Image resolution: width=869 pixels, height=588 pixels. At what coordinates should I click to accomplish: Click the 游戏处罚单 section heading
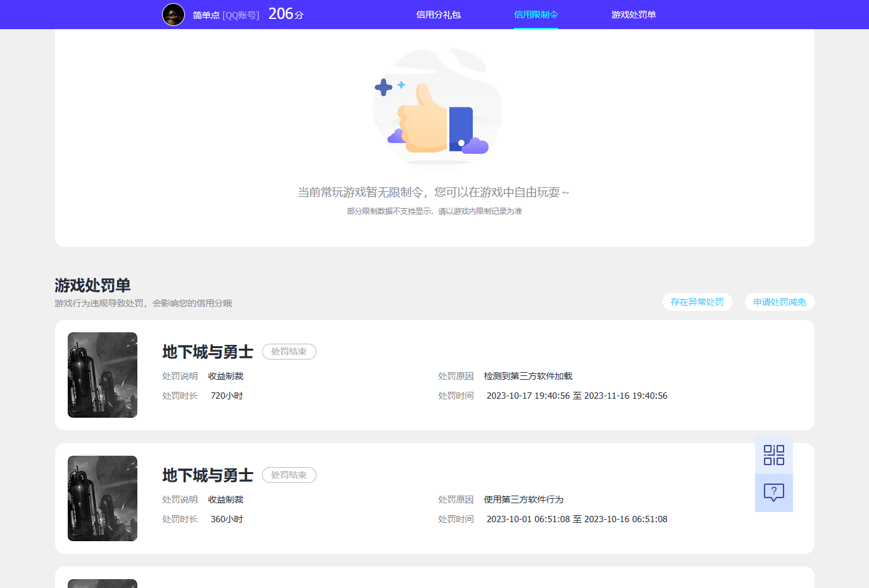pos(92,285)
